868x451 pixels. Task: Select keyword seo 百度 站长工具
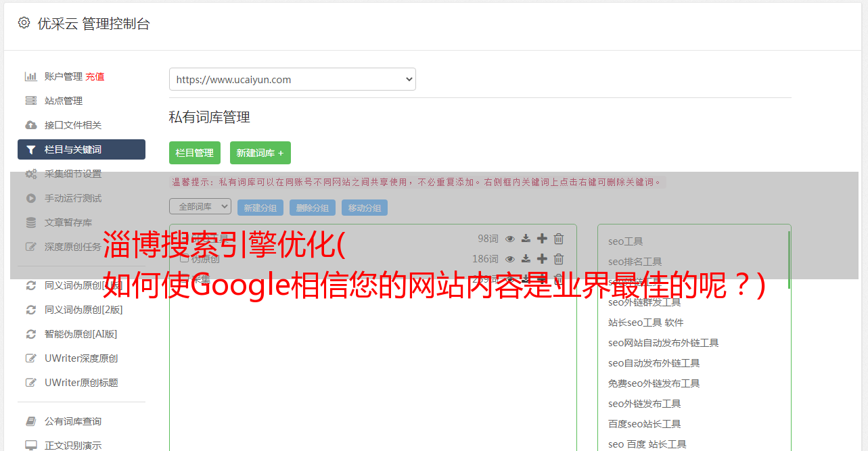pyautogui.click(x=647, y=444)
